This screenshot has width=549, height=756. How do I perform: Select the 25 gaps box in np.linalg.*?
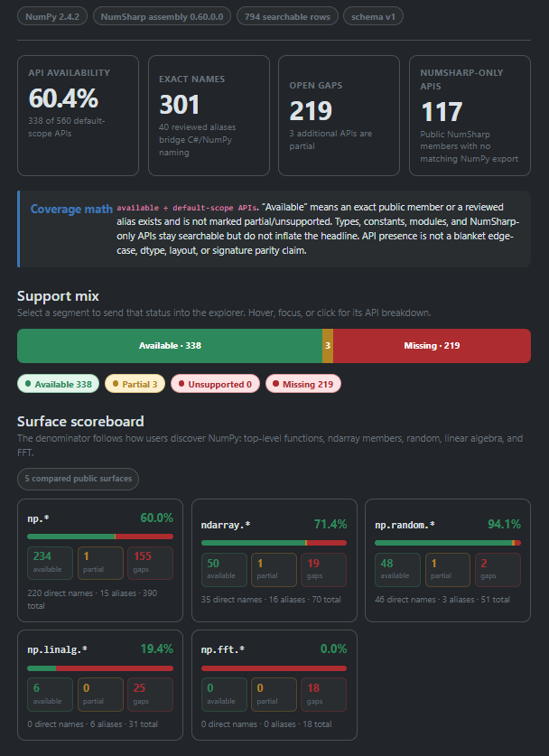coord(151,695)
